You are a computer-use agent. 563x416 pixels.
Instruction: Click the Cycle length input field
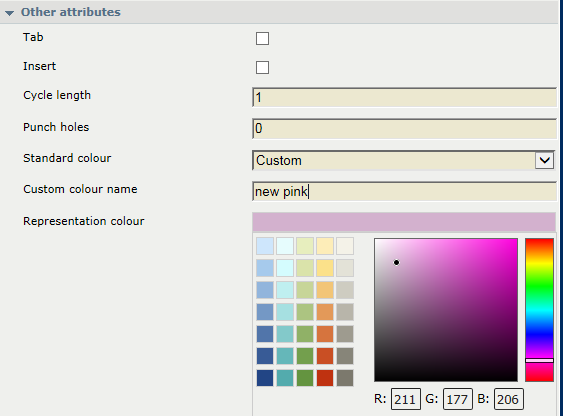point(404,97)
